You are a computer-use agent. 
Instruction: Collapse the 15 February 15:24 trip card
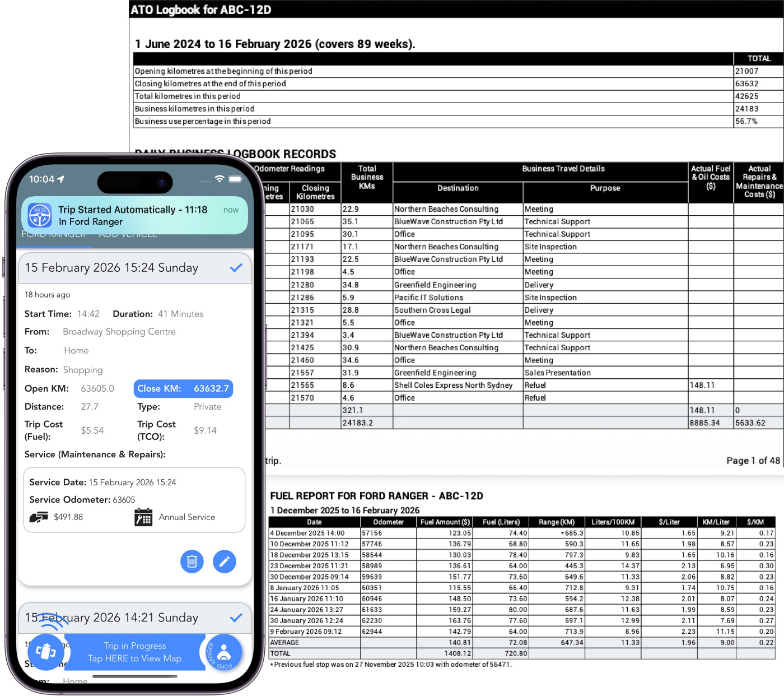pyautogui.click(x=112, y=268)
